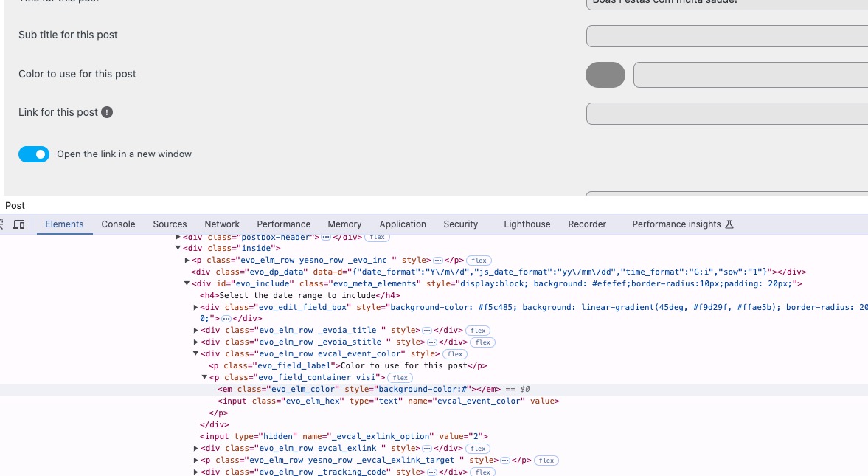The image size is (868, 476).
Task: Select the h4 Select the date range line
Action: pos(299,295)
